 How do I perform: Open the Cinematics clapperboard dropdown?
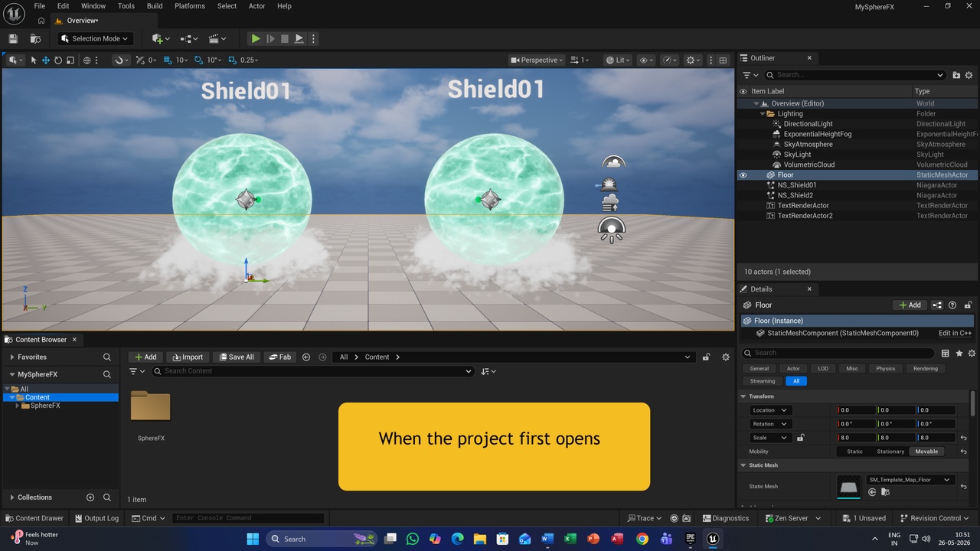click(x=217, y=38)
